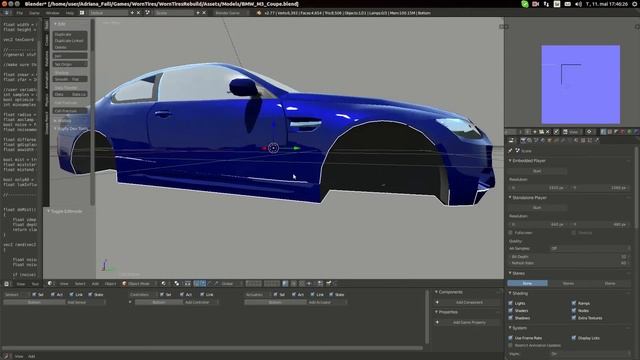Open the Add Sensor dropdown

coord(85,302)
